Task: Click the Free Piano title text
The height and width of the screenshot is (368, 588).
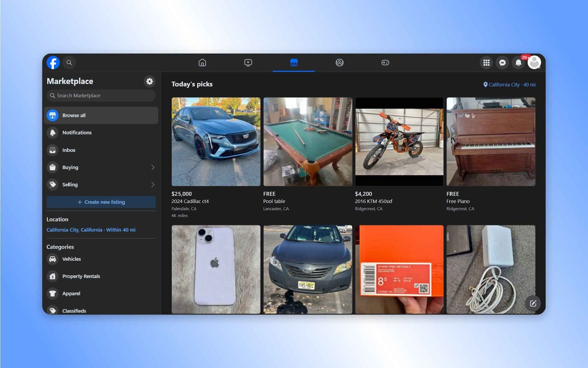Action: tap(458, 201)
